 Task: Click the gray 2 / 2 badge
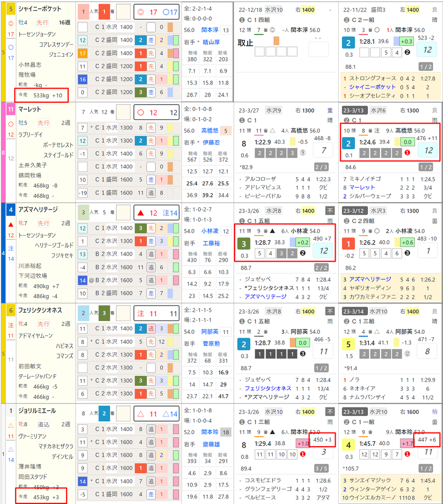tap(321, 268)
